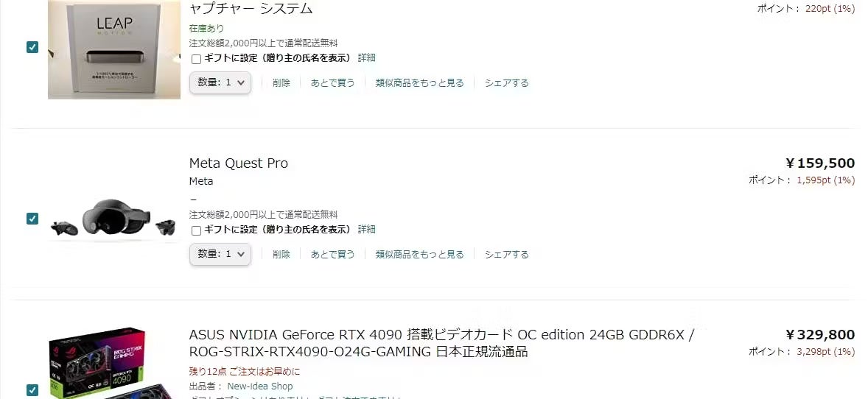Click the Meta Quest Pro headset thumbnail
The height and width of the screenshot is (399, 868).
click(113, 219)
